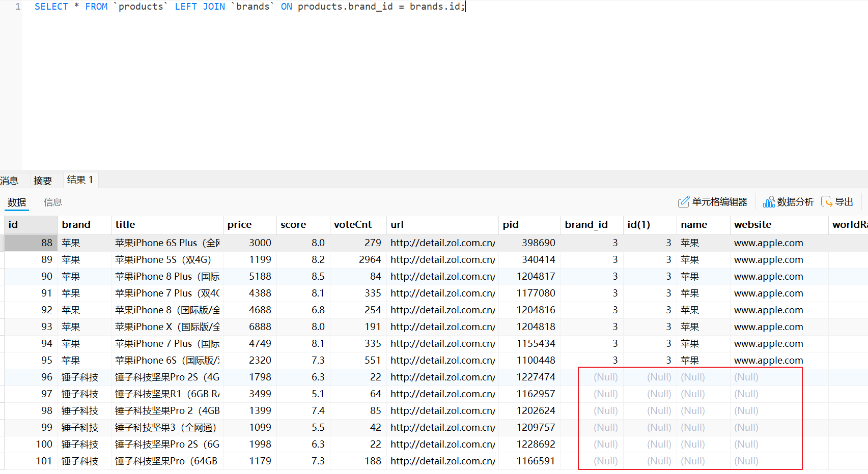The width and height of the screenshot is (868, 474).
Task: Click the Null brand_id cell in row 96
Action: [x=605, y=377]
